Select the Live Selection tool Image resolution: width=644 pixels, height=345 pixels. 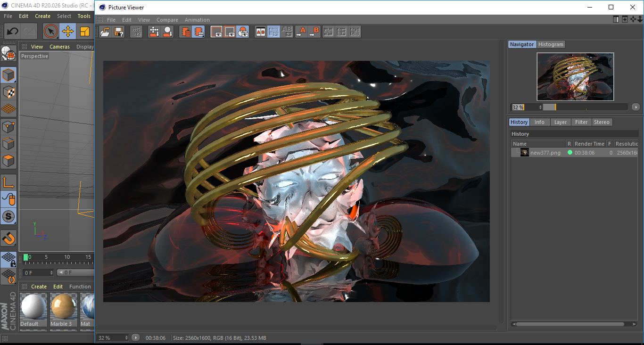(51, 32)
